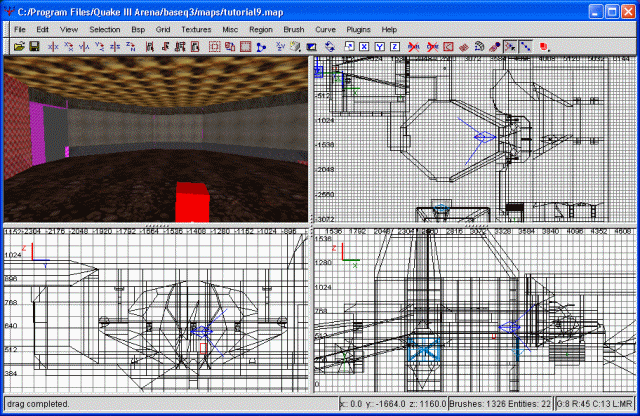Toggle scale lock on X axis

pos(364,47)
